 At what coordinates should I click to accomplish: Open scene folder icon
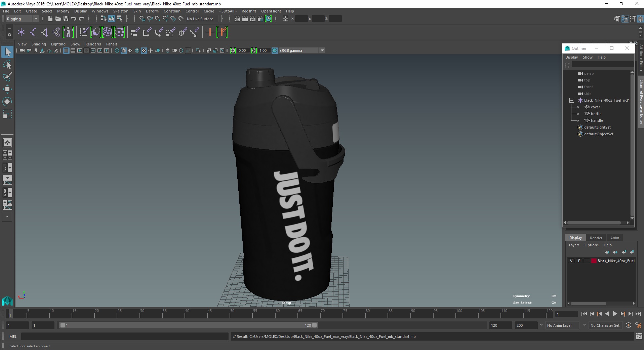click(x=58, y=19)
